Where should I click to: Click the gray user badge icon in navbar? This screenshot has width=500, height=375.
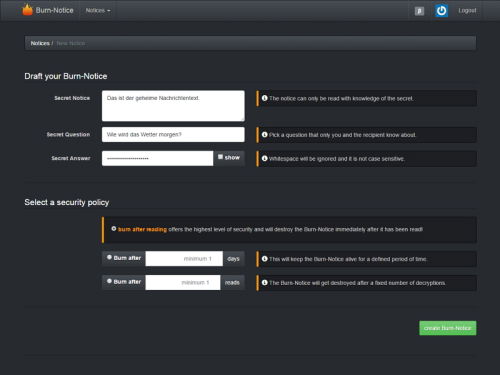point(419,11)
